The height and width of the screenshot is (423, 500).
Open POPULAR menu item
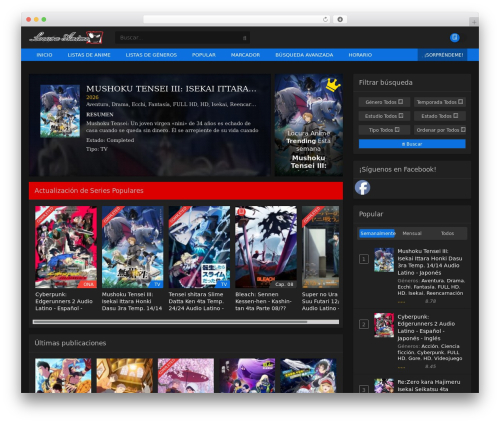(x=204, y=55)
